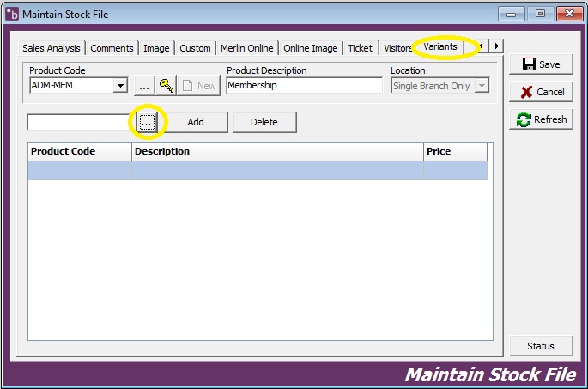Image resolution: width=588 pixels, height=389 pixels.
Task: Open the Status button
Action: (x=541, y=346)
